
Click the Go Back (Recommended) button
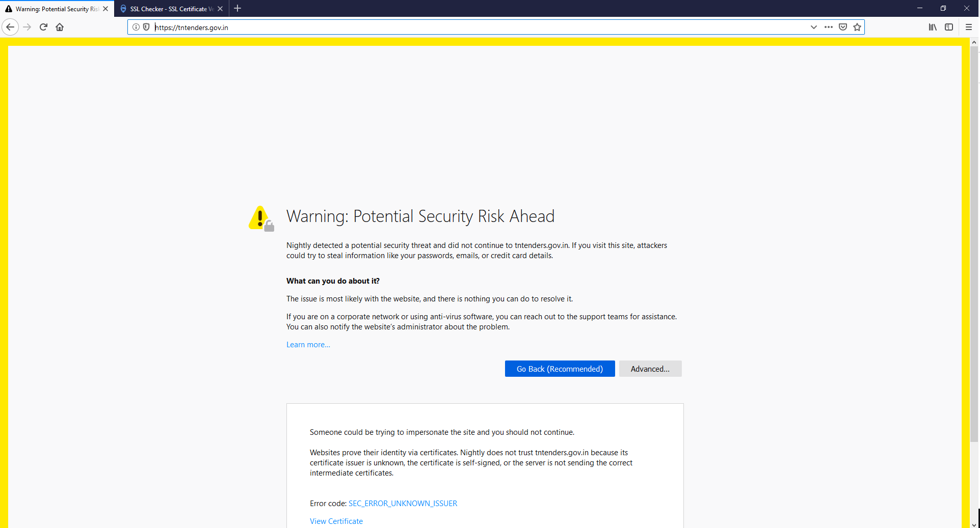pos(560,369)
